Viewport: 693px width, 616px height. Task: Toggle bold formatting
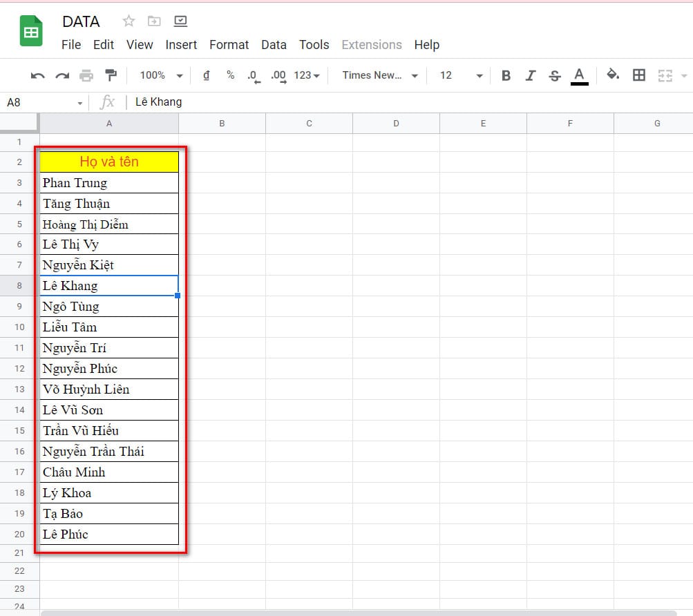point(506,75)
